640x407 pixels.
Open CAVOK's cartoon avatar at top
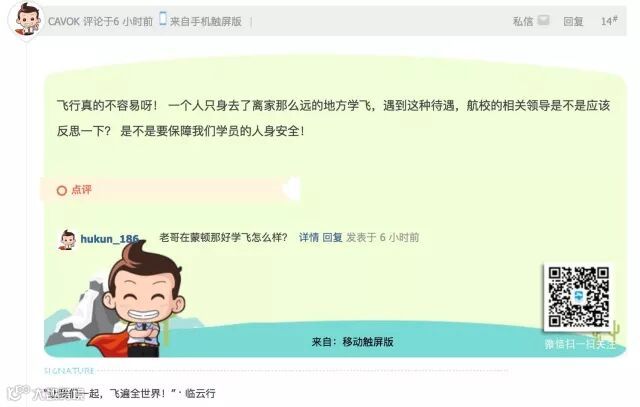(x=26, y=20)
